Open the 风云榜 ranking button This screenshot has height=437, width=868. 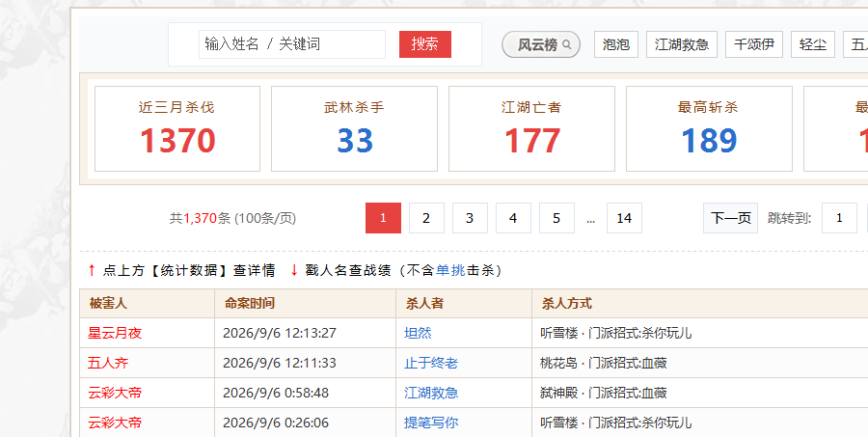[x=541, y=44]
